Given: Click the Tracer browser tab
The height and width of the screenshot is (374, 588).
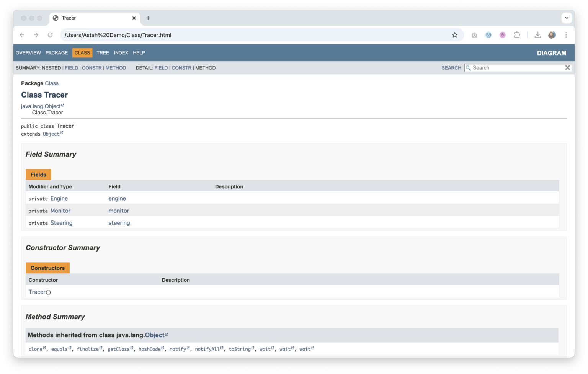Looking at the screenshot, I should click(69, 18).
